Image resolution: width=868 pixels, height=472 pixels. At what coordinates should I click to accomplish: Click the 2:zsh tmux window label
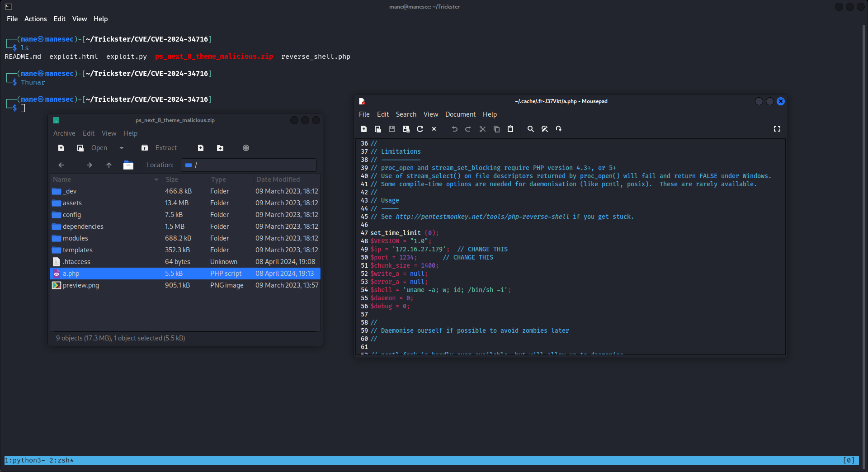(61, 460)
